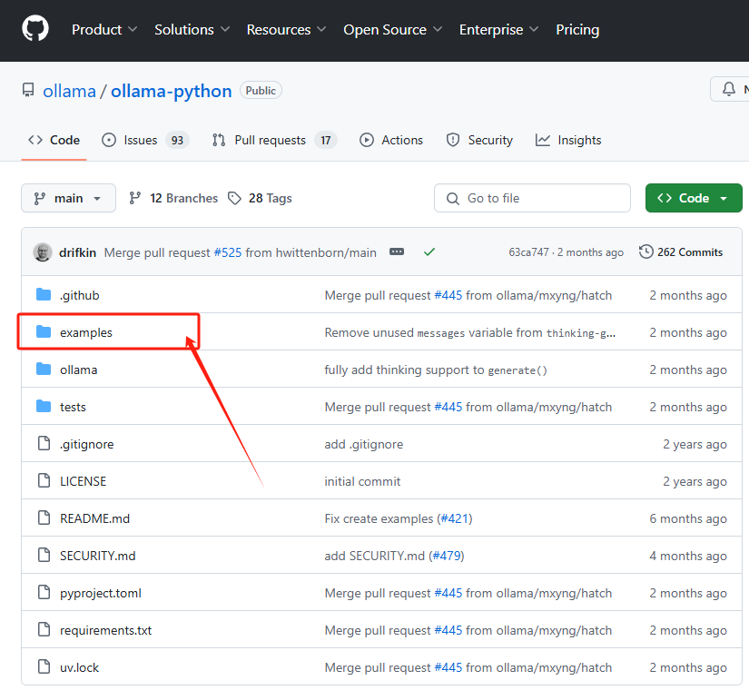Image resolution: width=749 pixels, height=700 pixels.
Task: Click the .gitignore file icon
Action: tap(44, 443)
